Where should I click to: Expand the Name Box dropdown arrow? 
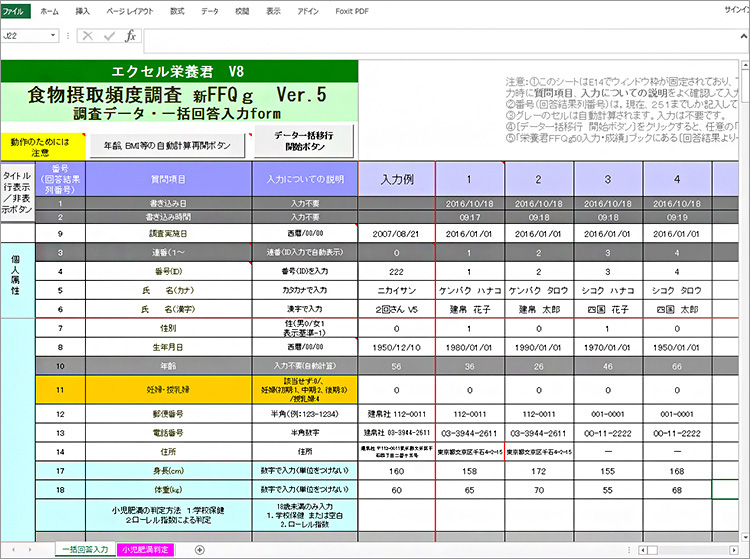click(53, 36)
